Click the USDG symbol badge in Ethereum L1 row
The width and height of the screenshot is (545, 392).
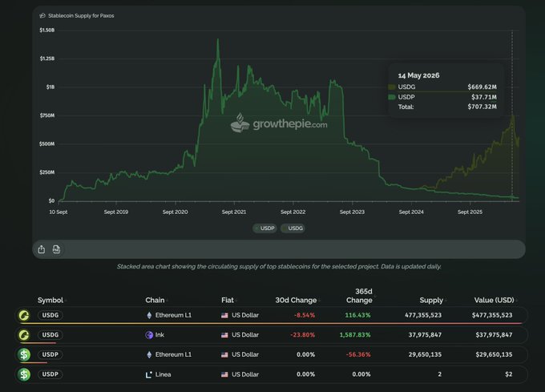click(x=50, y=315)
